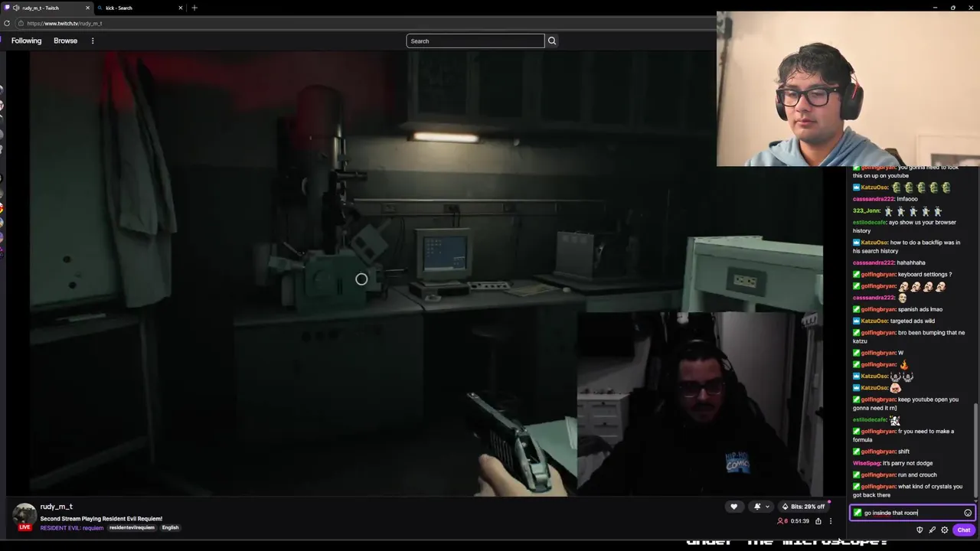
Task: Open the Browse page
Action: [65, 41]
